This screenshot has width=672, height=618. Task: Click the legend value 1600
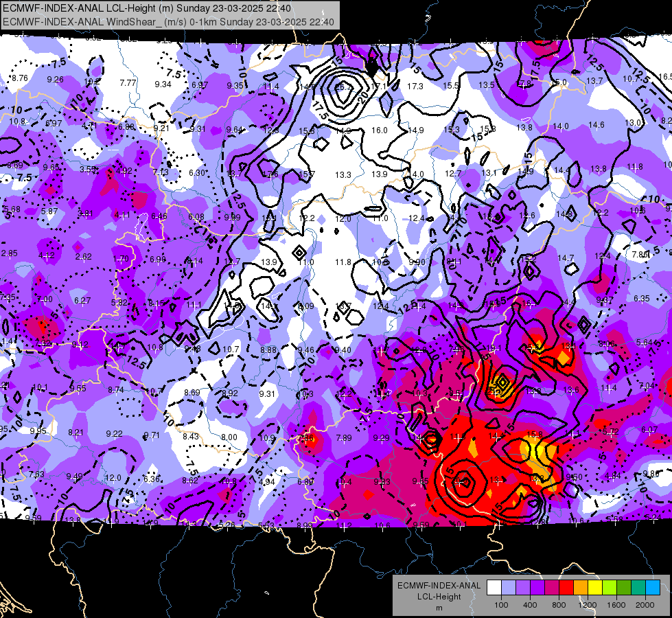[616, 605]
